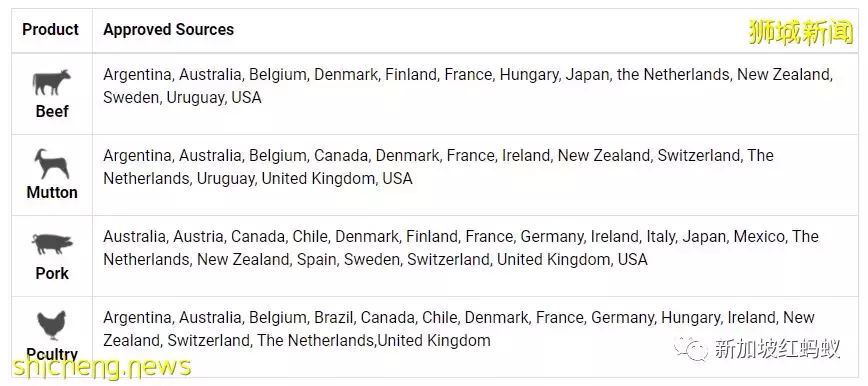Screen dimensions: 868x386
Task: Click the Mutton goat icon
Action: (x=51, y=164)
